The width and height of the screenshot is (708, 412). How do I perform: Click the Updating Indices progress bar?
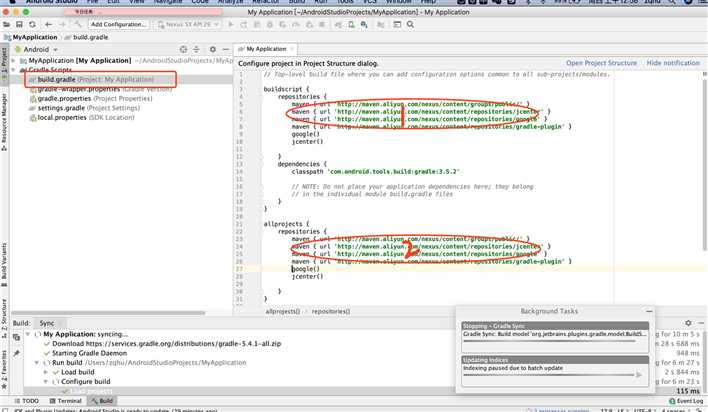coord(549,375)
